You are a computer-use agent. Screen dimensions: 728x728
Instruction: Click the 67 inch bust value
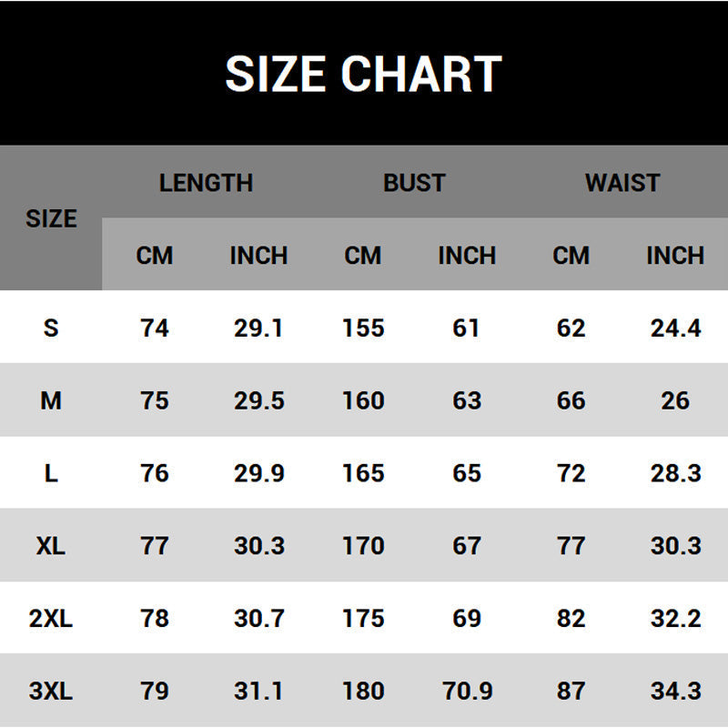pyautogui.click(x=467, y=546)
